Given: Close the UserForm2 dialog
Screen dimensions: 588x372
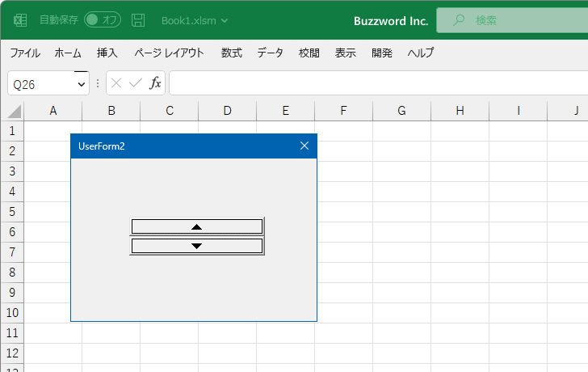Looking at the screenshot, I should coord(304,146).
